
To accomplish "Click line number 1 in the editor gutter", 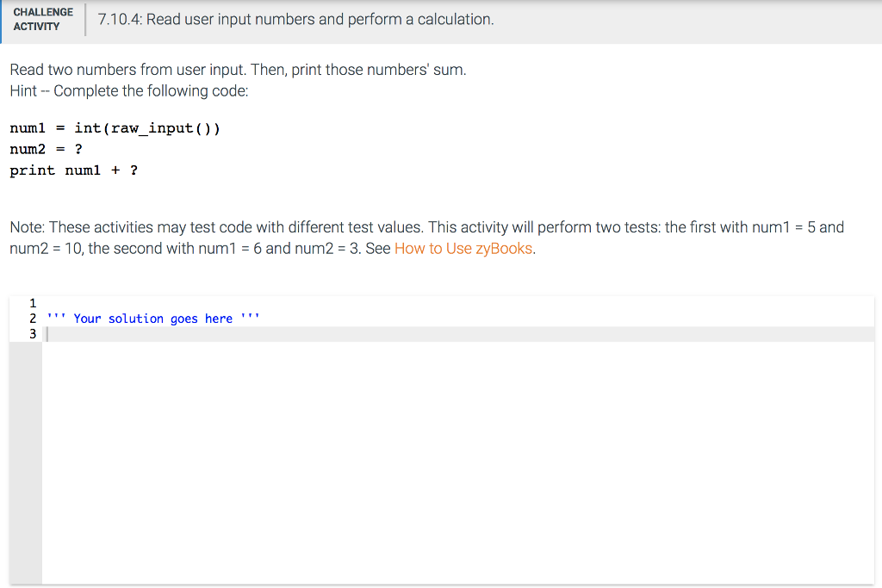I will click(33, 303).
